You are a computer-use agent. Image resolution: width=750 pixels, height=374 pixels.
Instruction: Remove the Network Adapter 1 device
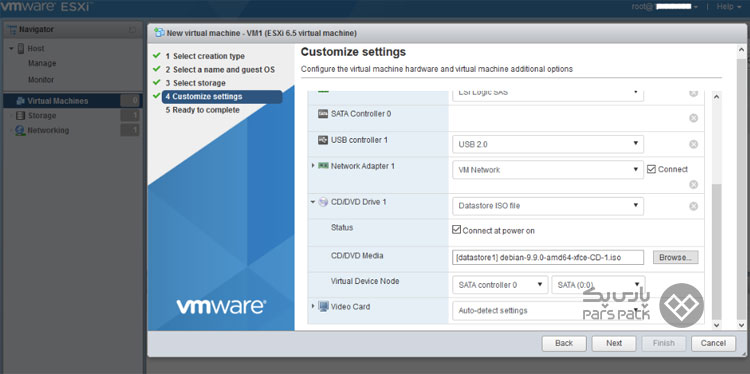(x=693, y=184)
